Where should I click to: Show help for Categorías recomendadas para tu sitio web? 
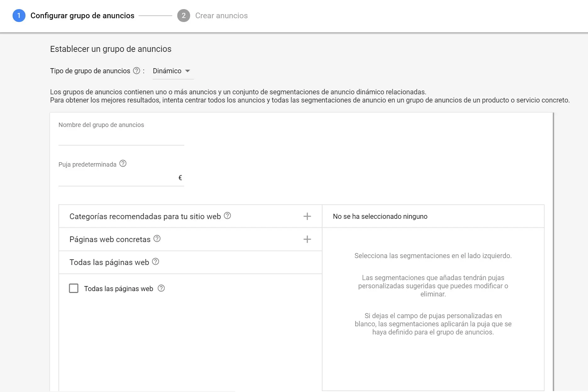click(x=227, y=216)
